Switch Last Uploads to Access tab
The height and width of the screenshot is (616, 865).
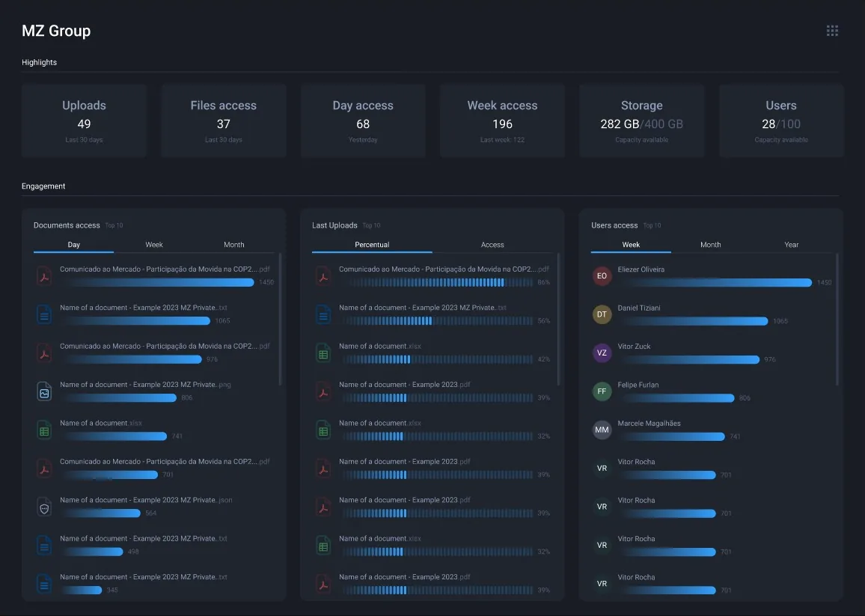492,245
